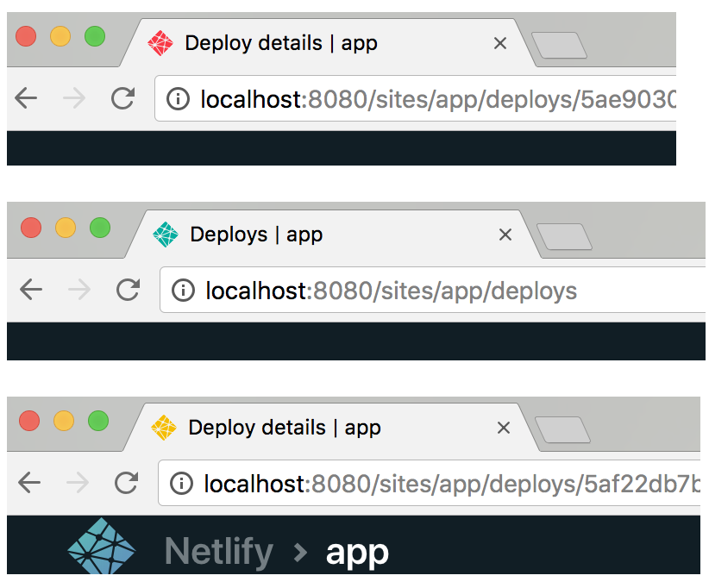Select the Deploys | app tab
The height and width of the screenshot is (588, 709).
[328, 235]
